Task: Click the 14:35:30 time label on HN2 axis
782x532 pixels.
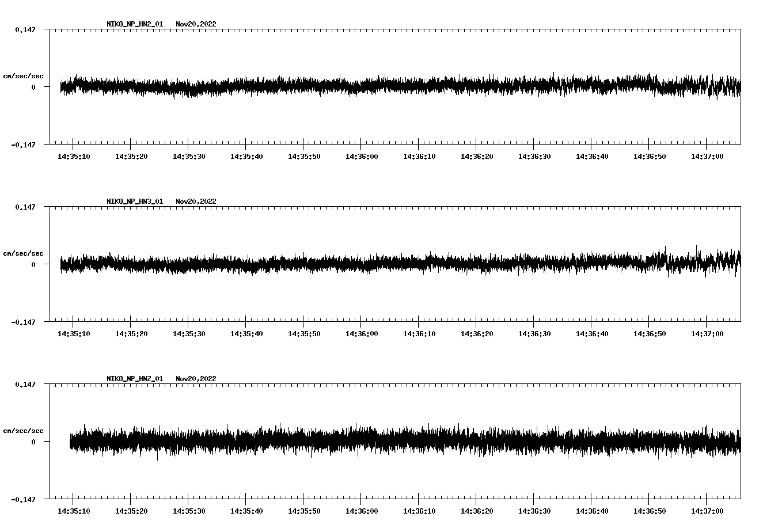Action: [x=189, y=157]
